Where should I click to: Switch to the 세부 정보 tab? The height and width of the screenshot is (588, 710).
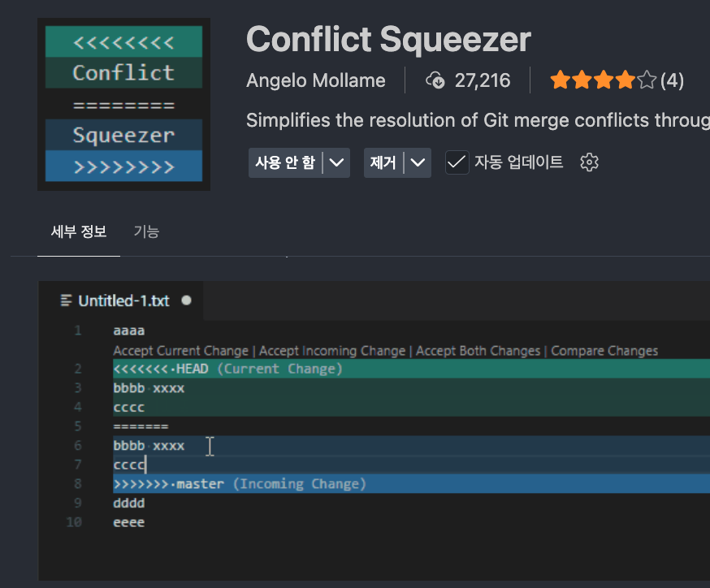coord(79,231)
